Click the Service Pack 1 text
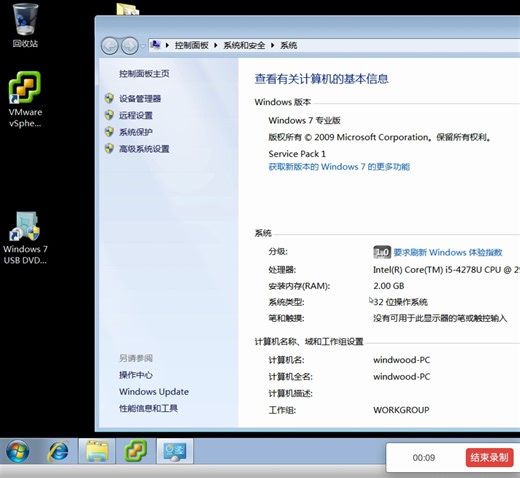 coord(297,154)
